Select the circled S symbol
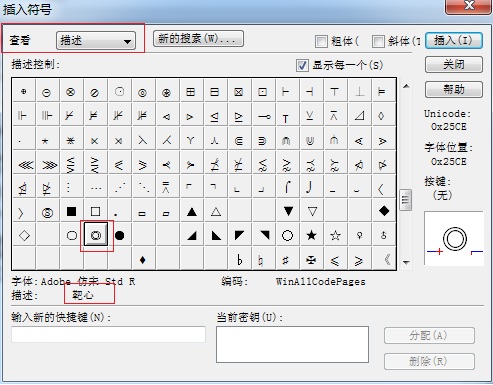This screenshot has width=493, height=385. click(x=47, y=212)
